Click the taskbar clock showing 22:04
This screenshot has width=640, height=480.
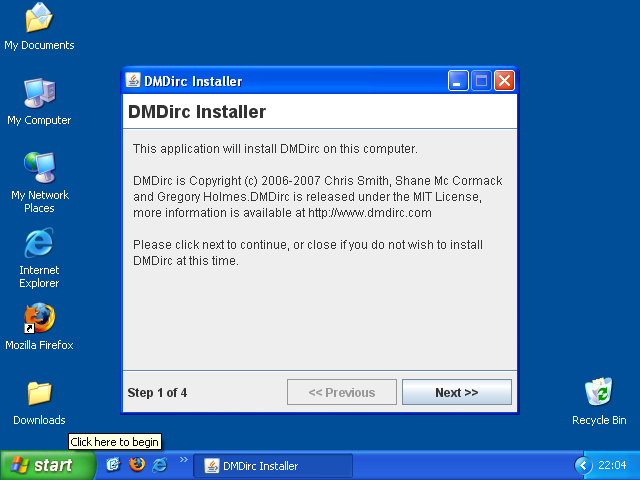tap(612, 465)
